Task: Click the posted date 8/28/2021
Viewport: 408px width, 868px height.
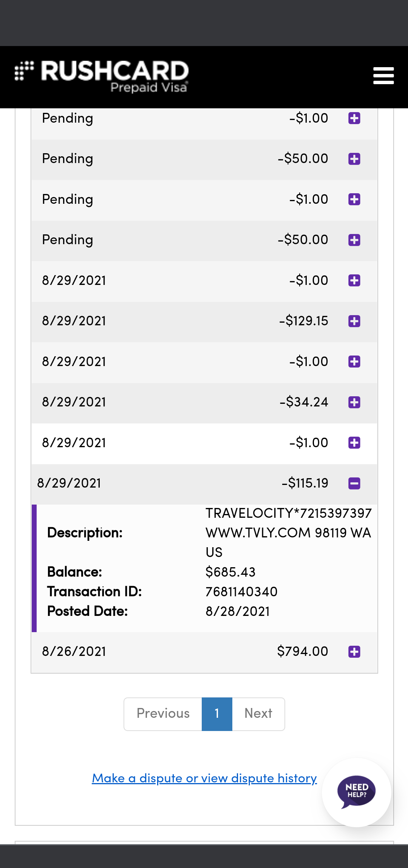Action: click(x=238, y=611)
